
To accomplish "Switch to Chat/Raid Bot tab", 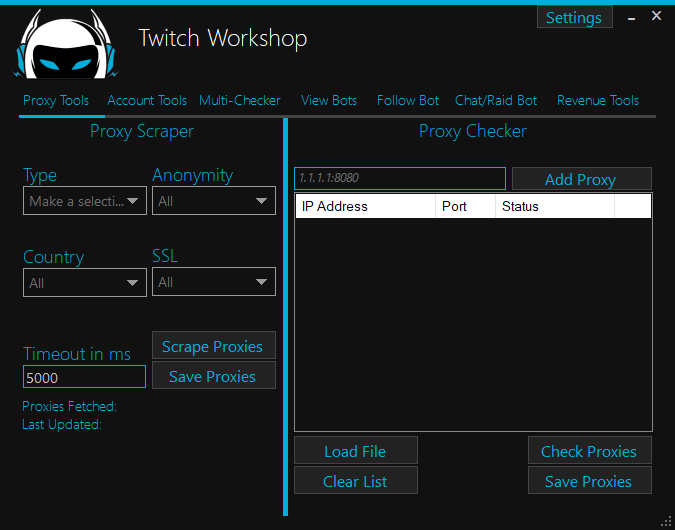I will tap(496, 100).
